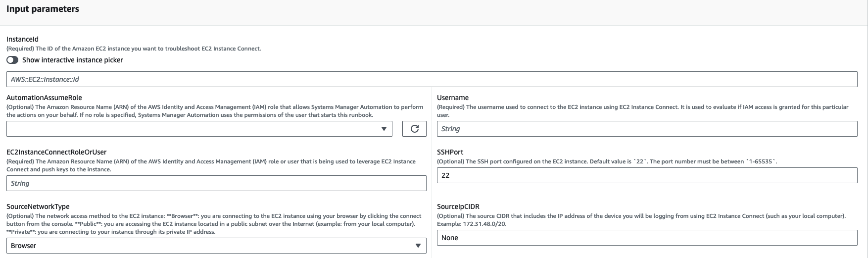Select the EC2InstanceConnectRoleOrUser String input box
The width and height of the screenshot is (868, 258).
216,183
